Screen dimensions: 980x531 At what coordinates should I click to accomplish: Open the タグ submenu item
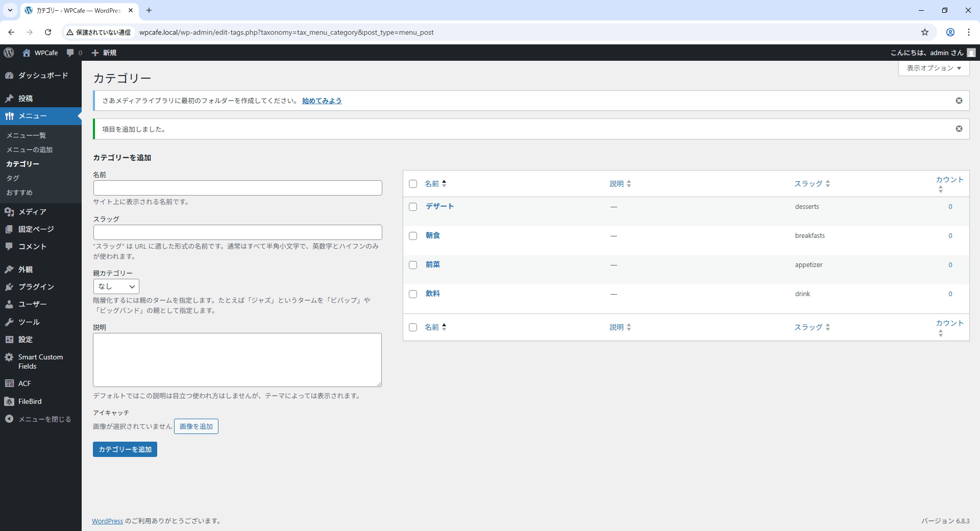pyautogui.click(x=13, y=178)
